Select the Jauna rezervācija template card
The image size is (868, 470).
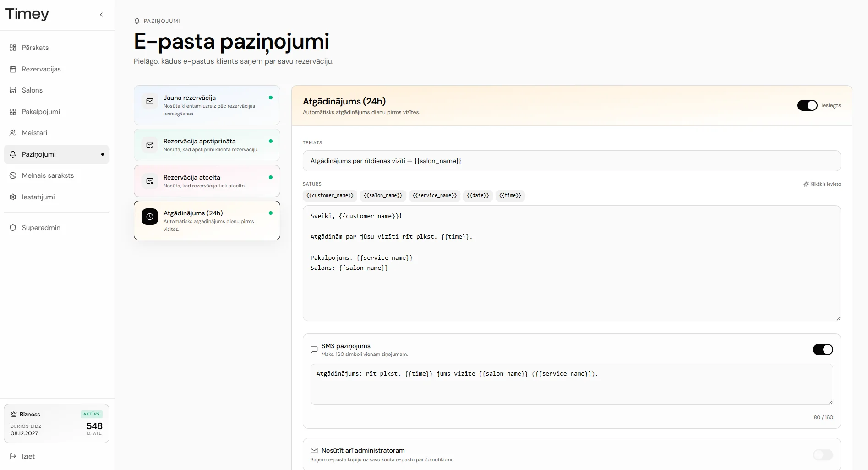click(x=207, y=105)
